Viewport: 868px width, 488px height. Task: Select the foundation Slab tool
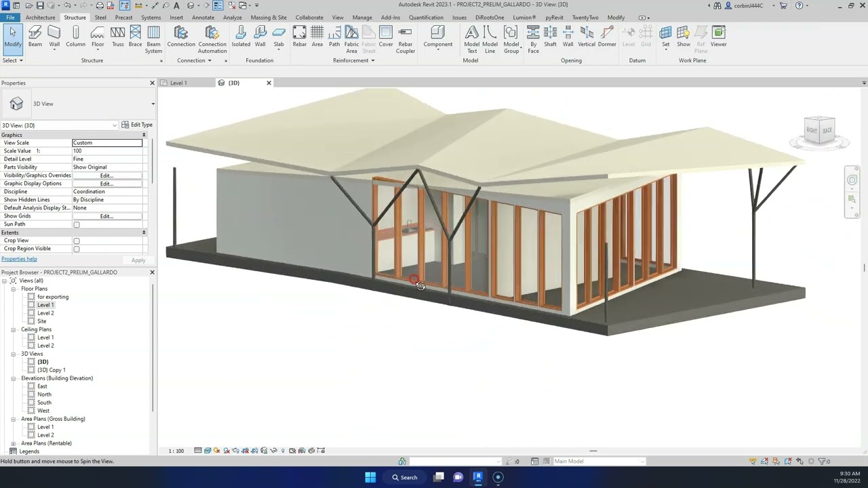(279, 37)
